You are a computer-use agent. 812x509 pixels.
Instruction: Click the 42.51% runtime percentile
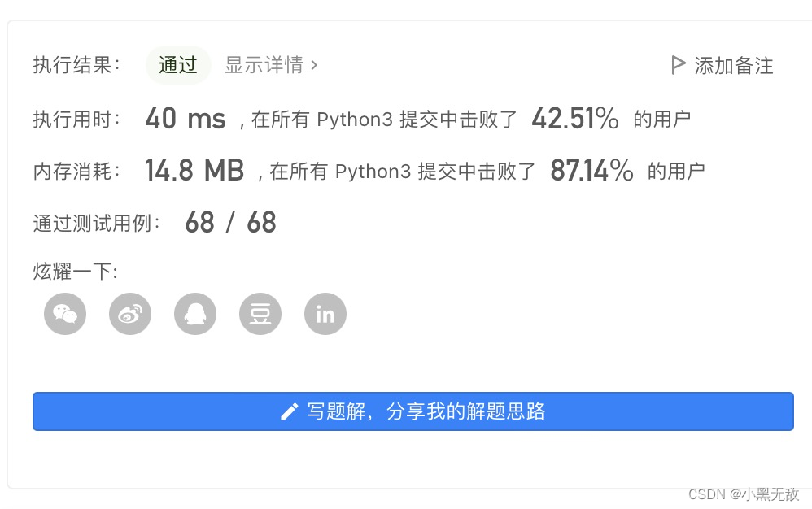pyautogui.click(x=574, y=118)
